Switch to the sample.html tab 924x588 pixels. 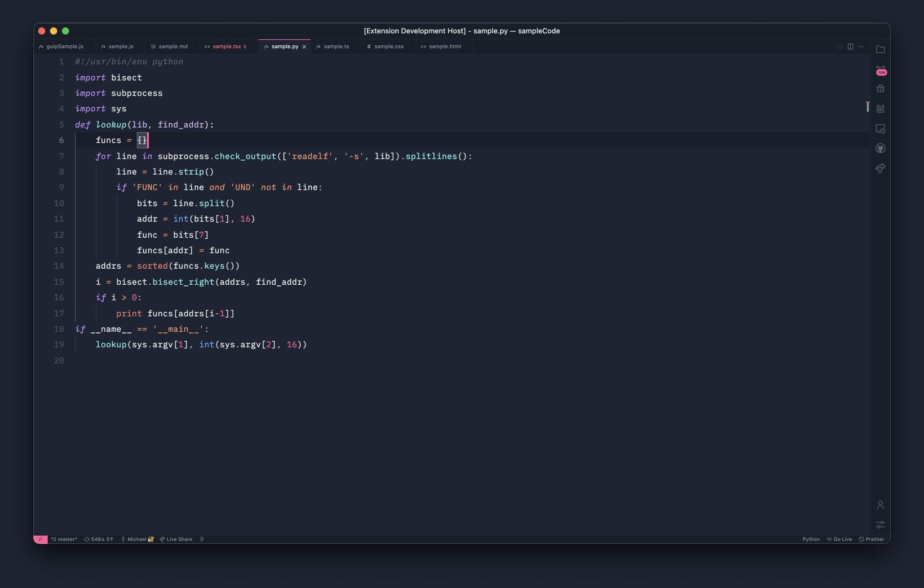coord(444,46)
